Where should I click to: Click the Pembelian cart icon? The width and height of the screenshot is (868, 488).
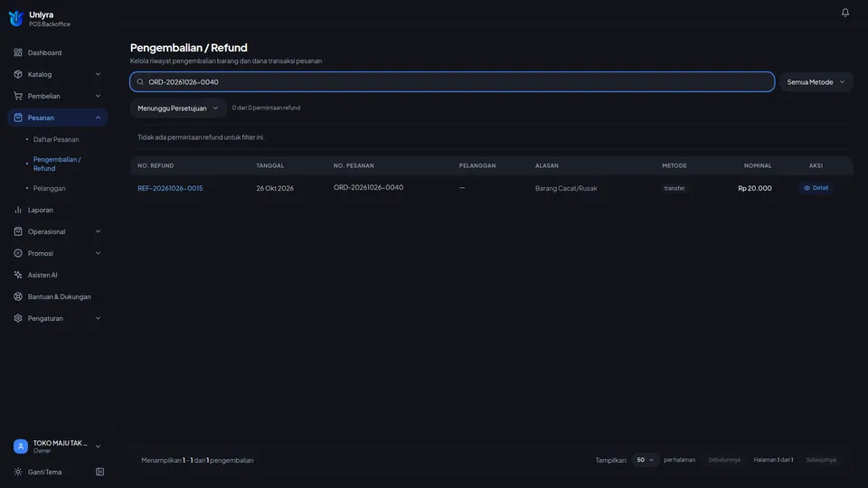tap(18, 96)
